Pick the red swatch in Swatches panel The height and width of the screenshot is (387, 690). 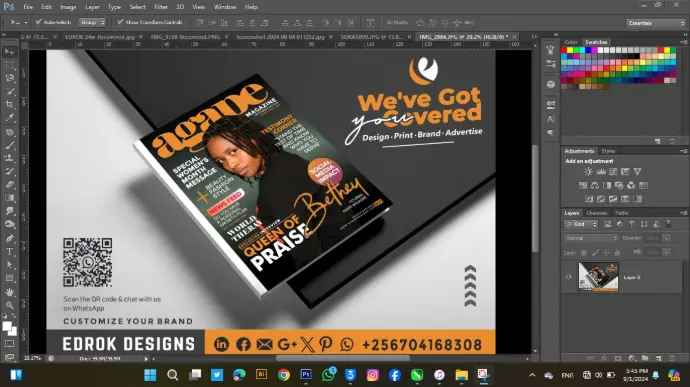[564, 50]
